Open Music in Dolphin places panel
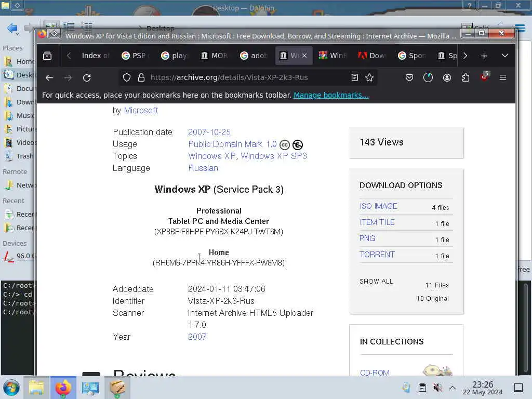The height and width of the screenshot is (399, 532). (18, 116)
